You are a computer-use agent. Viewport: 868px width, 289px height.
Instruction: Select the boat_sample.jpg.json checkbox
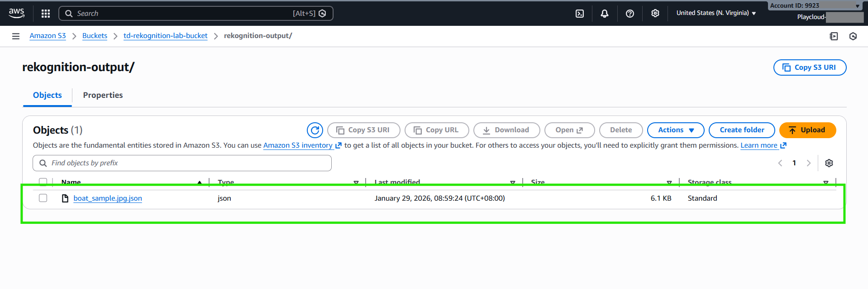[x=43, y=198]
